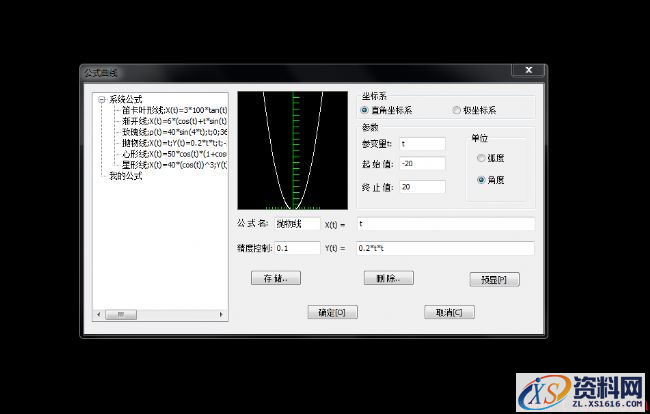Click the right scroll arrow of formula list

[221, 315]
